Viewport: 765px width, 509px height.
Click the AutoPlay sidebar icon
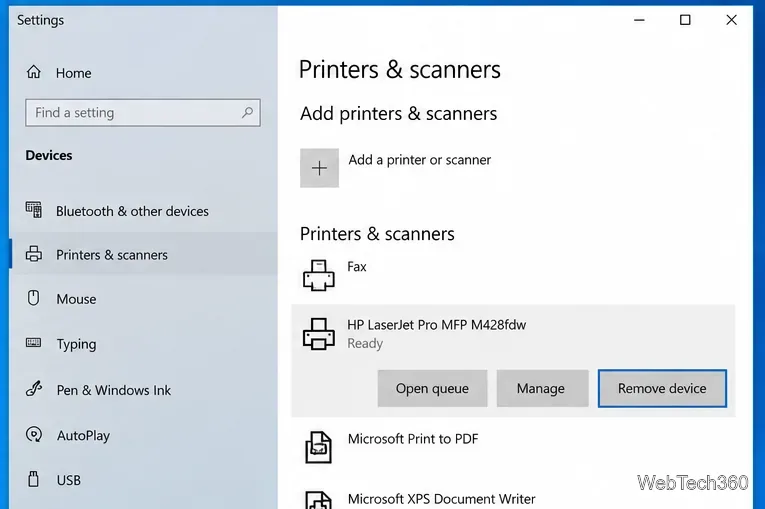coord(34,434)
